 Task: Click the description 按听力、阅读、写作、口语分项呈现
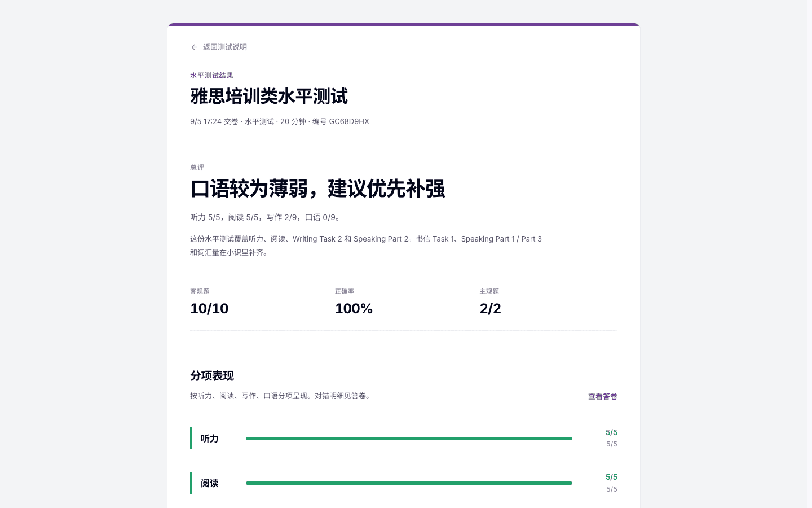281,396
